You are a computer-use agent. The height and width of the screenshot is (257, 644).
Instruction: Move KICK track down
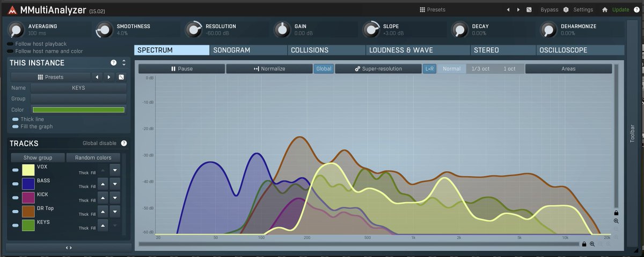point(115,198)
